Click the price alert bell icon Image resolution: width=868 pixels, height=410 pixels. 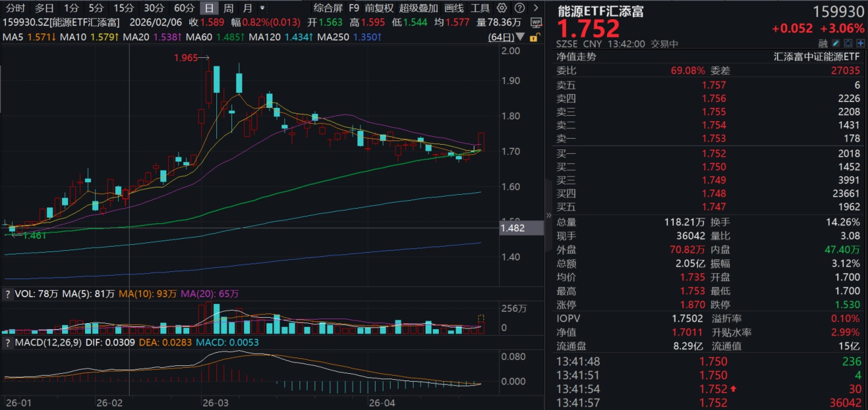(x=848, y=43)
